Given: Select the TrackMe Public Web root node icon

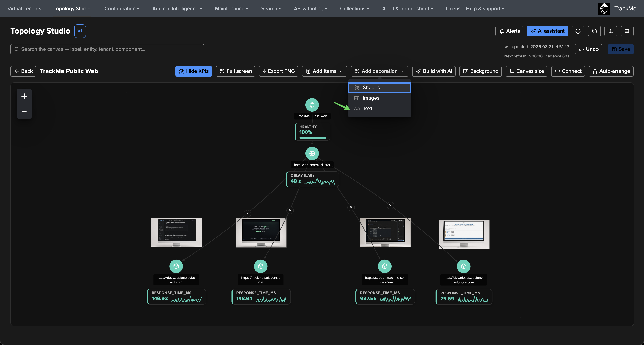Looking at the screenshot, I should (x=312, y=105).
